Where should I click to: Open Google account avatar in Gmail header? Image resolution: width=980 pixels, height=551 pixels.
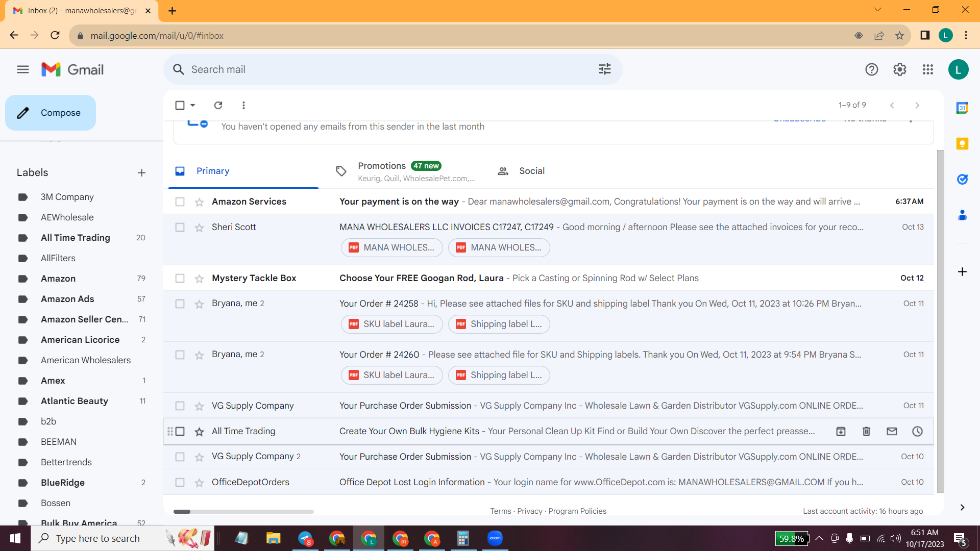tap(958, 69)
